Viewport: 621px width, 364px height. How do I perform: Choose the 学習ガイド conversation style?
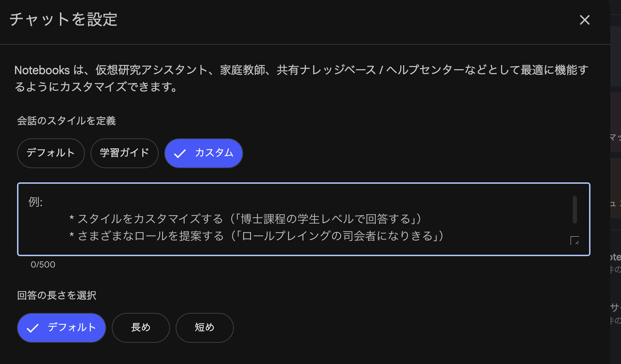[x=125, y=153]
